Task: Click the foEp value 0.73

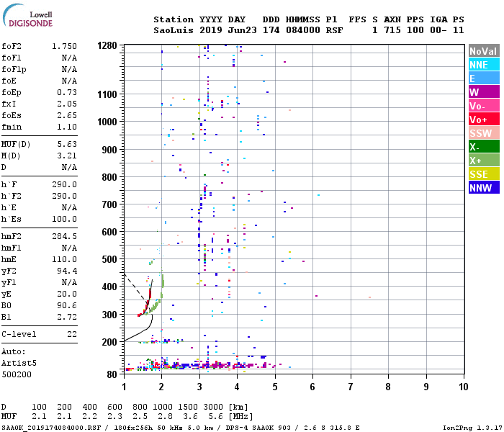Action: click(67, 92)
